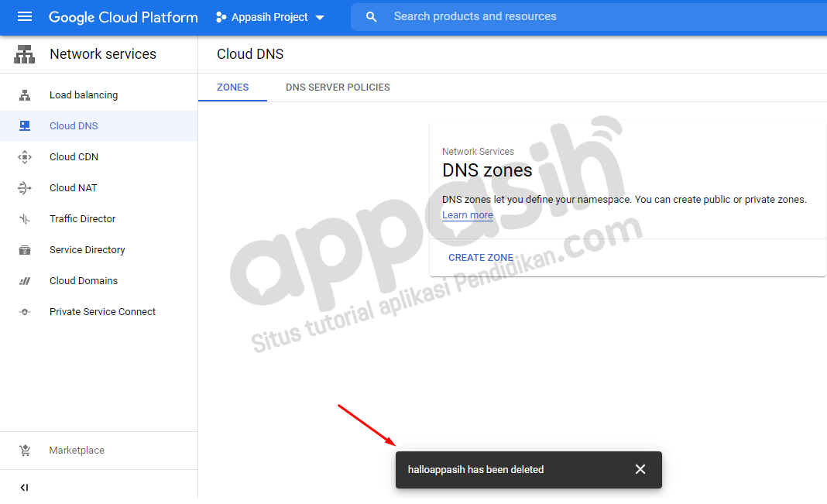Open Cloud CDN in the sidebar
Image resolution: width=827 pixels, height=504 pixels.
point(98,157)
